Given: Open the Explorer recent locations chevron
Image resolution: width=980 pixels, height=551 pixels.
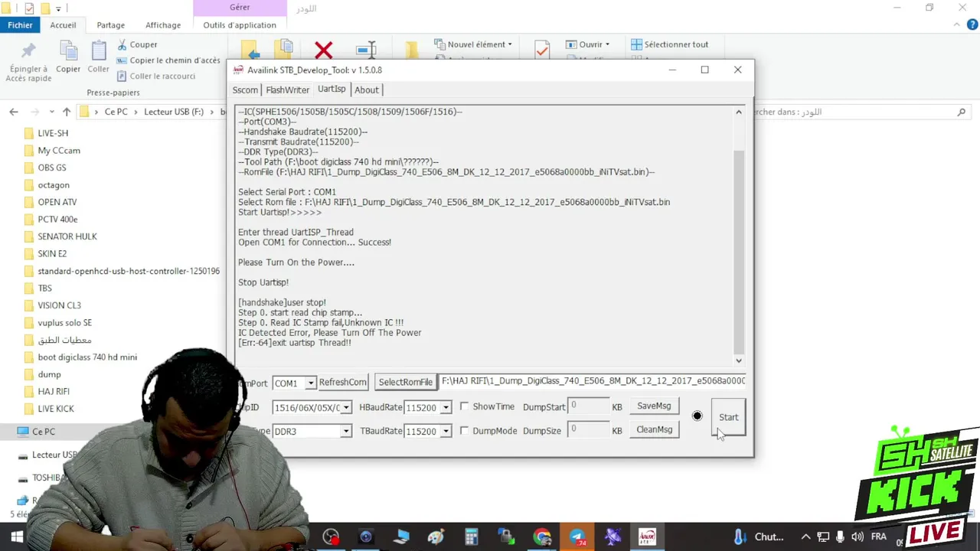Looking at the screenshot, I should (51, 112).
